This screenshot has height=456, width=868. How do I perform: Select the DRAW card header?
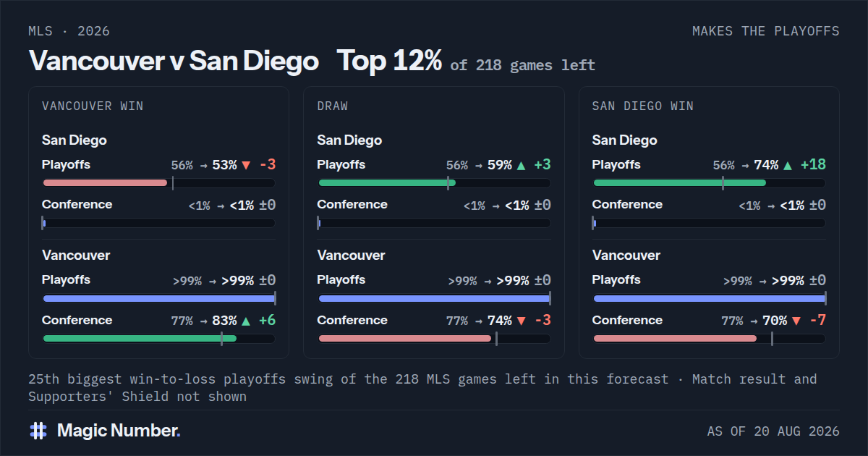click(x=333, y=106)
